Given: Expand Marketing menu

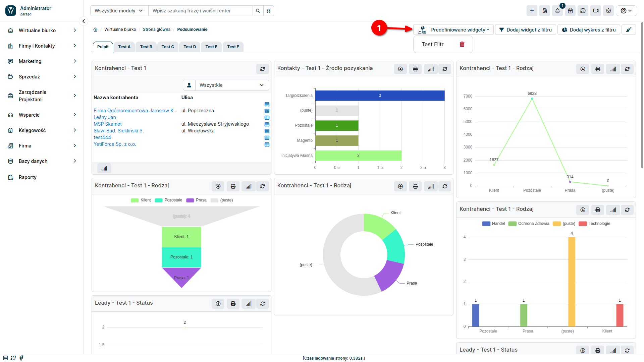Looking at the screenshot, I should [x=42, y=61].
